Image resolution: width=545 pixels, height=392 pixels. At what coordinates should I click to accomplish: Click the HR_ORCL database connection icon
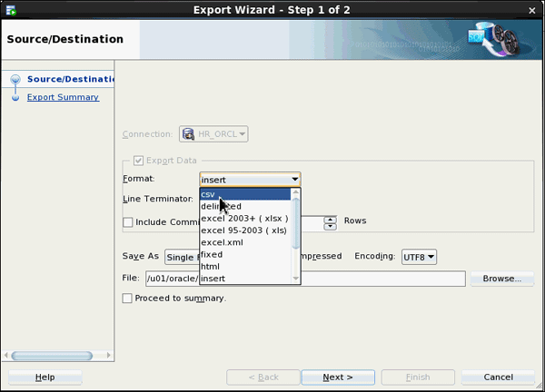coord(188,134)
